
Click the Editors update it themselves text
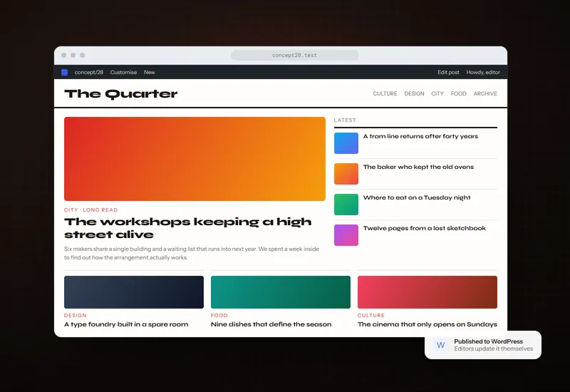coord(493,349)
